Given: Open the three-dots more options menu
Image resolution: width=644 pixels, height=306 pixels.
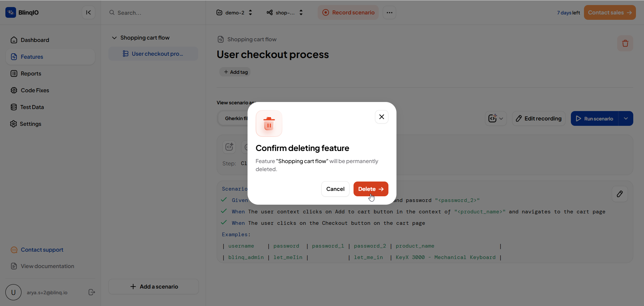Looking at the screenshot, I should [389, 12].
